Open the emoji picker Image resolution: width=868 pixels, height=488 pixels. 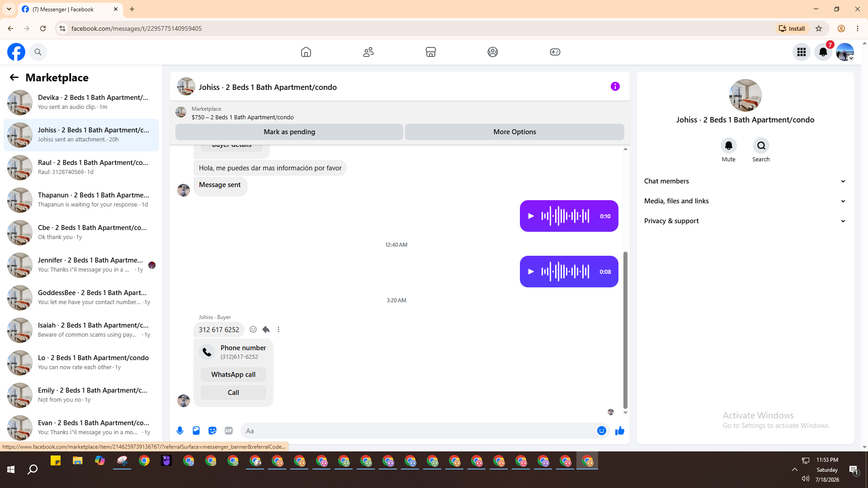point(602,431)
